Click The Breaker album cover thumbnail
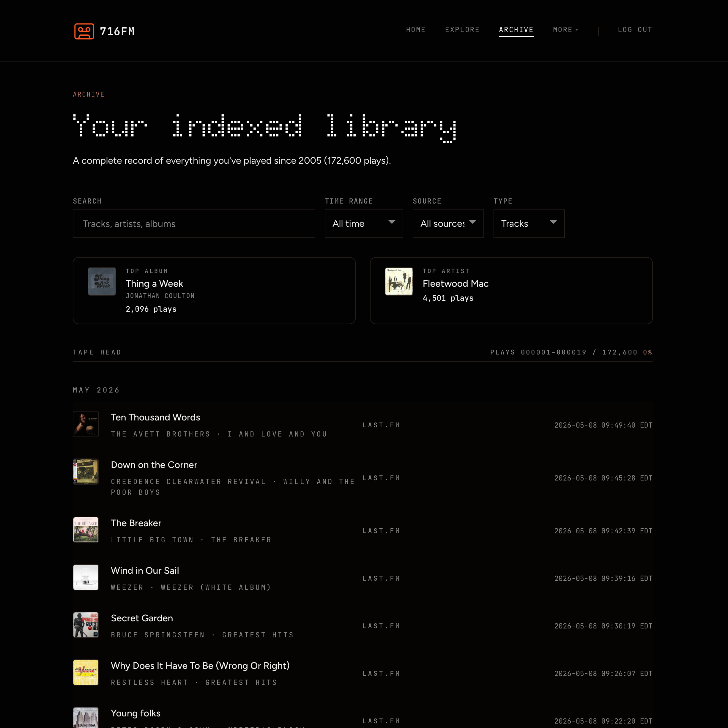728x728 pixels. pyautogui.click(x=86, y=530)
